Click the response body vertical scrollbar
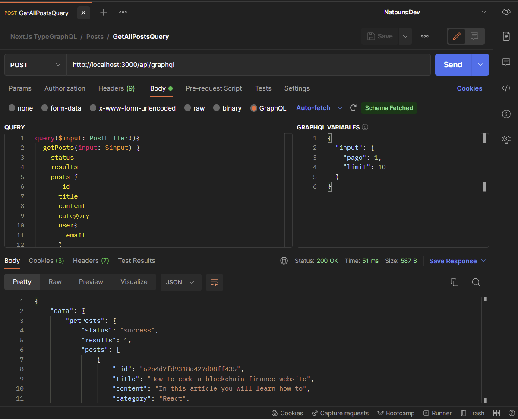518x420 pixels. click(486, 350)
